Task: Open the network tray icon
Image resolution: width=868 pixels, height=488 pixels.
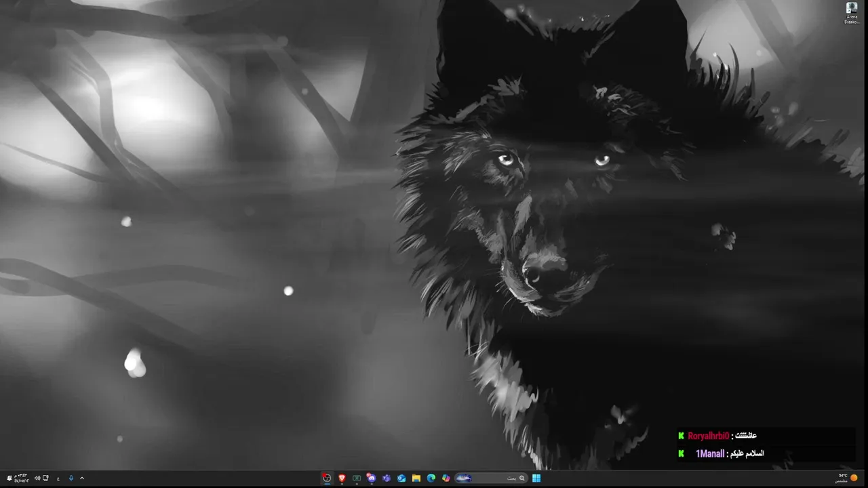Action: tap(45, 478)
